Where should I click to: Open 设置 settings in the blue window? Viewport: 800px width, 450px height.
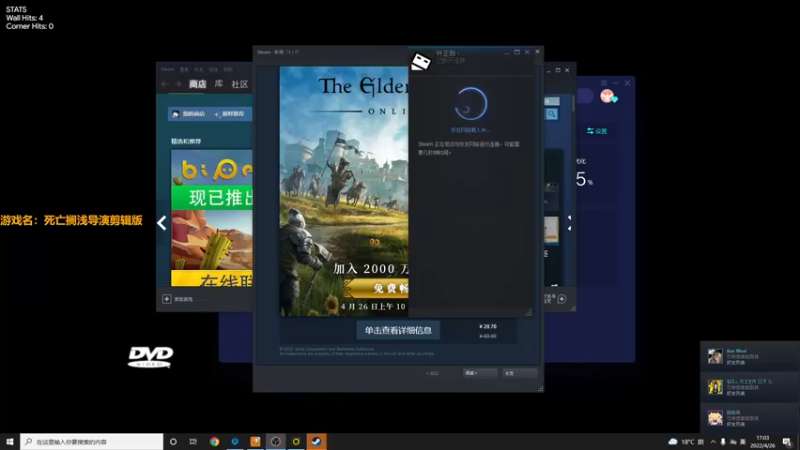[597, 131]
